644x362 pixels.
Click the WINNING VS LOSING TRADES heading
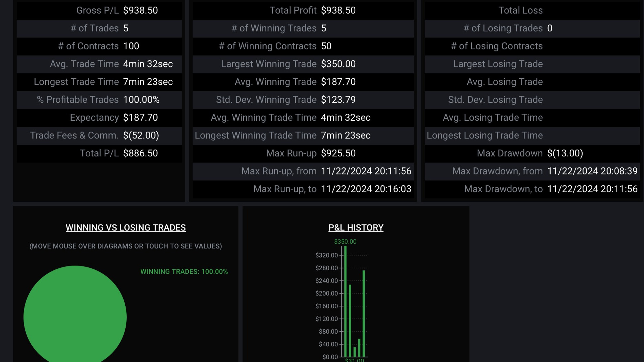click(126, 228)
